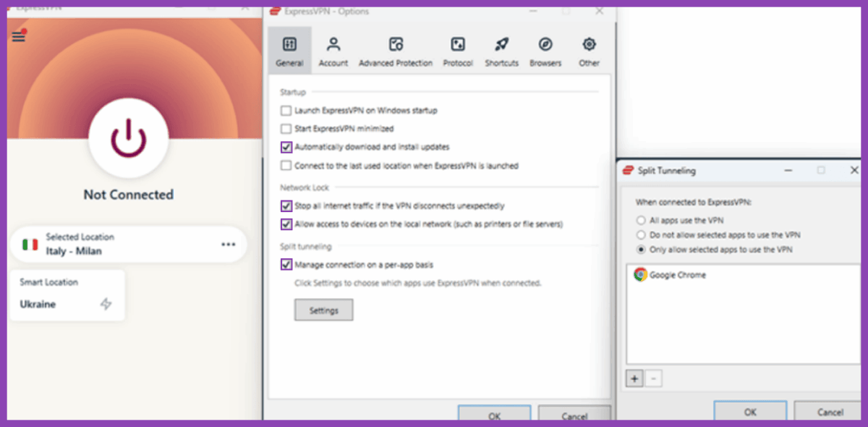
Task: Remove selected app with minus button
Action: 652,379
